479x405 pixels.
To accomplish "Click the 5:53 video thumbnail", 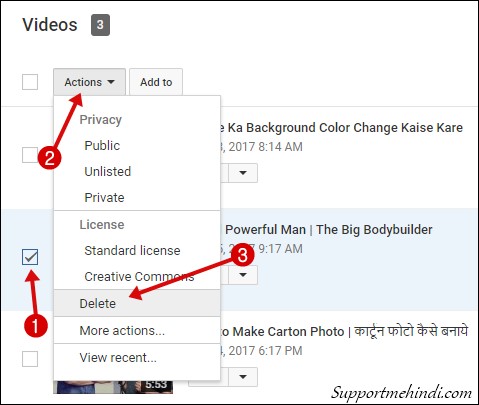I will coord(113,386).
